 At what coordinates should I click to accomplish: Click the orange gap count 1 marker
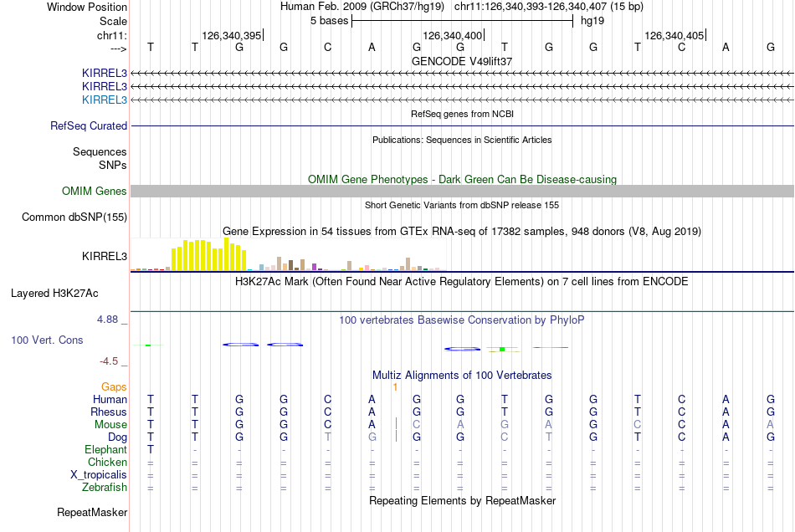(x=395, y=387)
